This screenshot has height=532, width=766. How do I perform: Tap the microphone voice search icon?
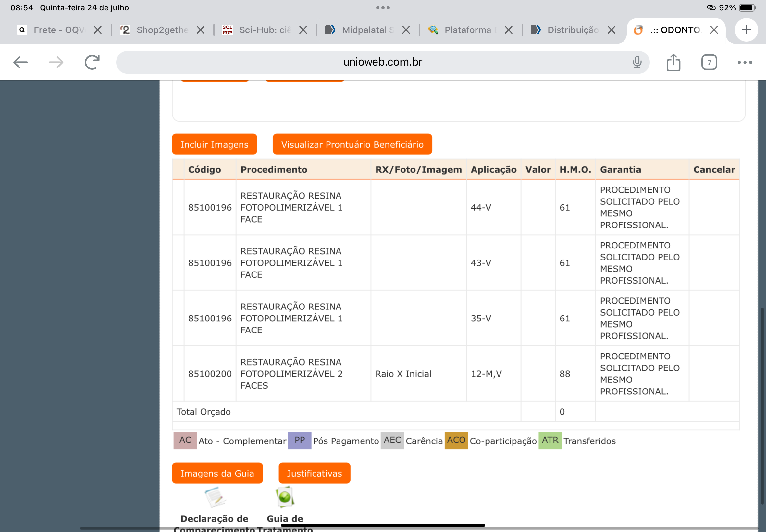pyautogui.click(x=637, y=62)
